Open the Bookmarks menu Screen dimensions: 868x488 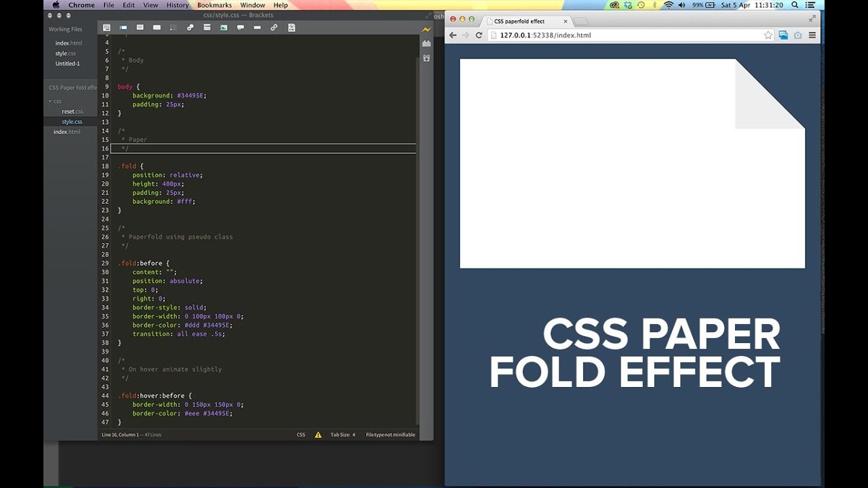(214, 5)
